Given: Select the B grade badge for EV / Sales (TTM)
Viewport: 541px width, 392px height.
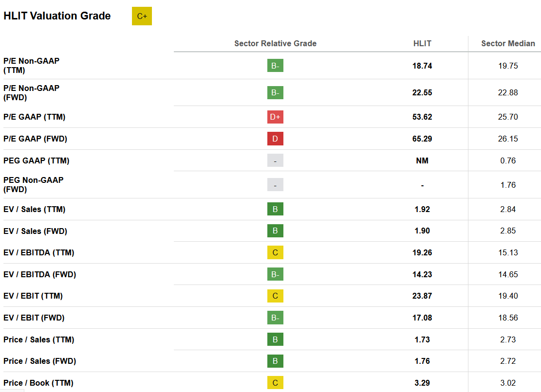Looking at the screenshot, I should tap(275, 209).
